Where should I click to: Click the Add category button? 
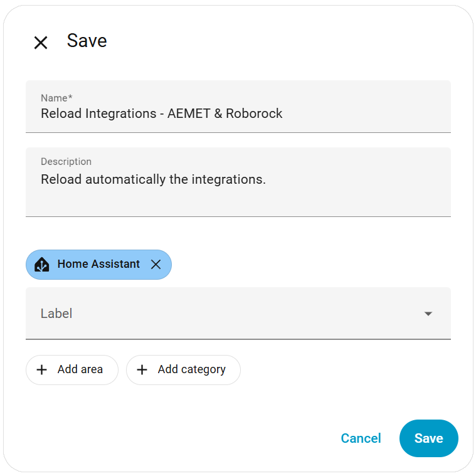pos(183,370)
